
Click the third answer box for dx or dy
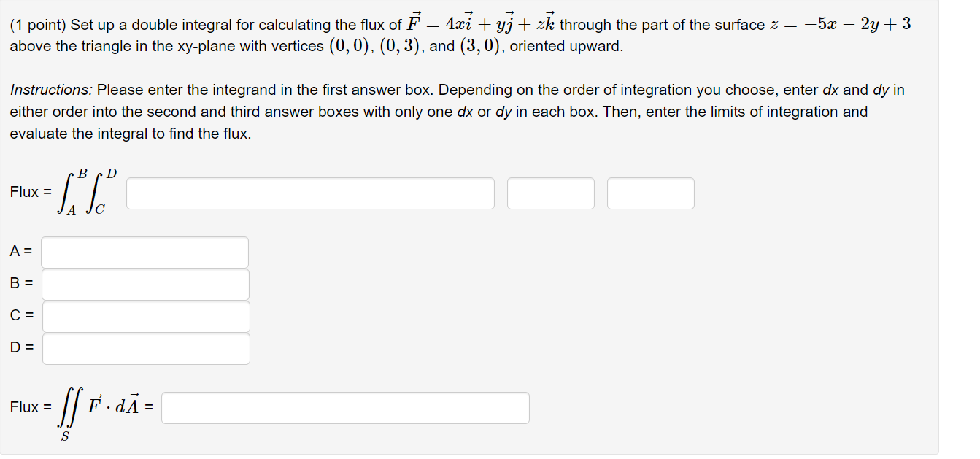[650, 193]
